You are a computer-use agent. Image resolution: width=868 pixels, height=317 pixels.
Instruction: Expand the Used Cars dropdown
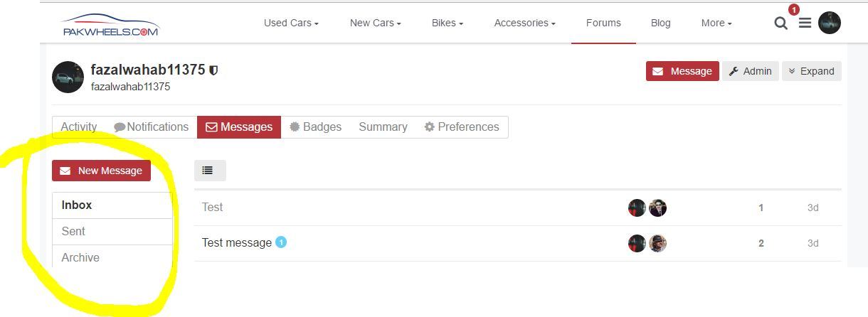[x=291, y=23]
